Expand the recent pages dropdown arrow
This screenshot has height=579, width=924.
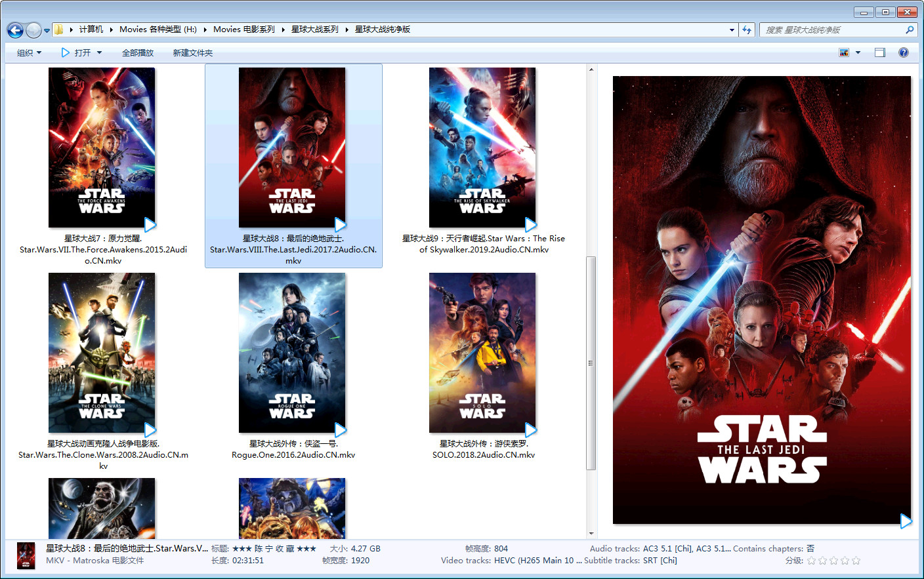click(47, 30)
